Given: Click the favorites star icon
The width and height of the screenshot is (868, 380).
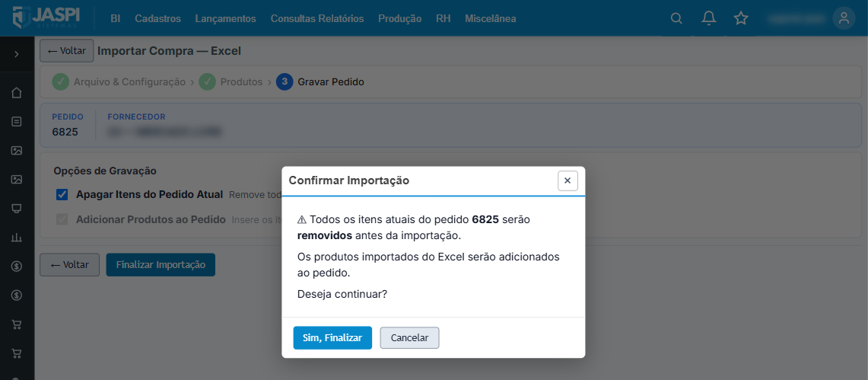Looking at the screenshot, I should point(741,18).
